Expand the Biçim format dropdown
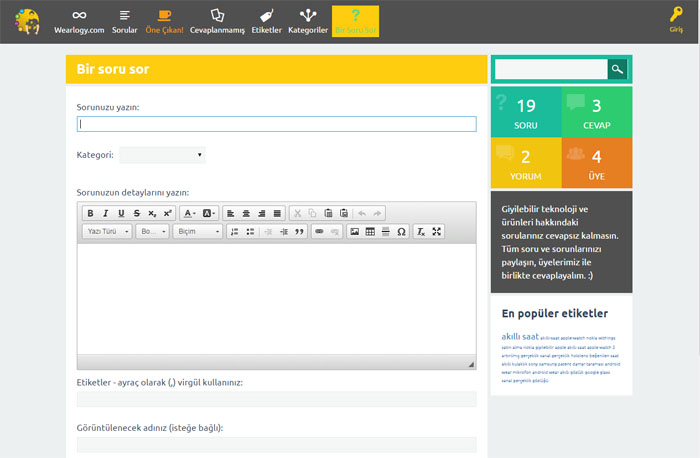Screen dimensions: 700x458 pyautogui.click(x=197, y=231)
